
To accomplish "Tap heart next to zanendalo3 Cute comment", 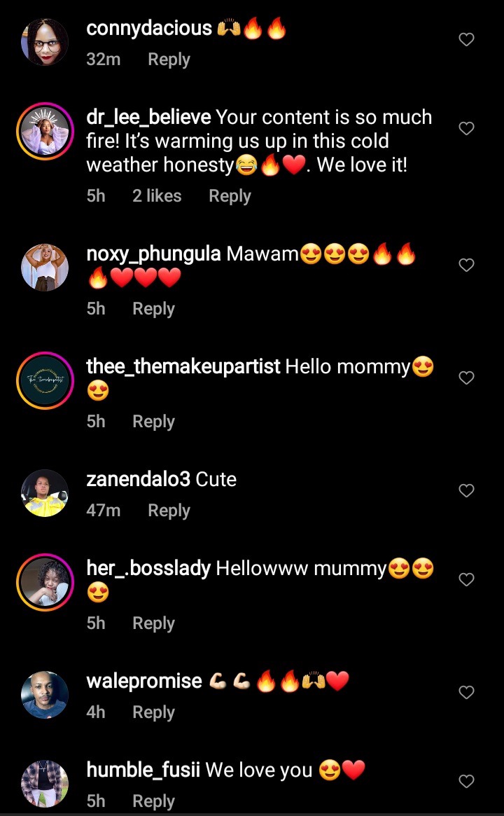I will tap(467, 490).
